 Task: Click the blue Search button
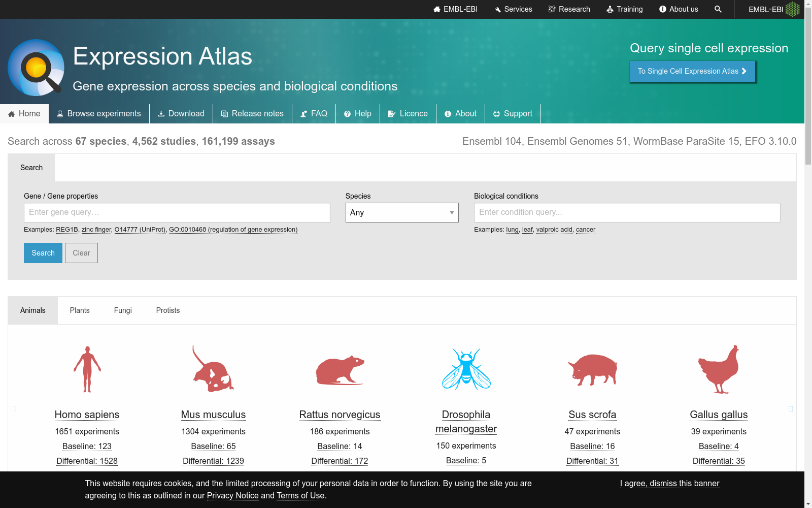[43, 253]
